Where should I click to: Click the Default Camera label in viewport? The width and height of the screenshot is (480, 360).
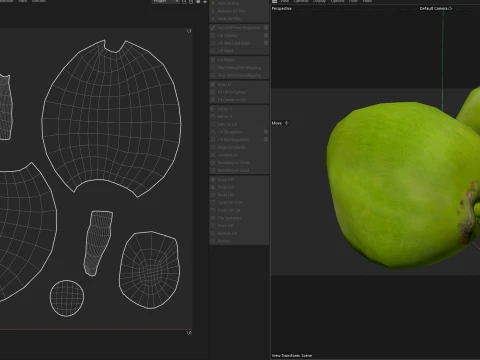(x=434, y=8)
